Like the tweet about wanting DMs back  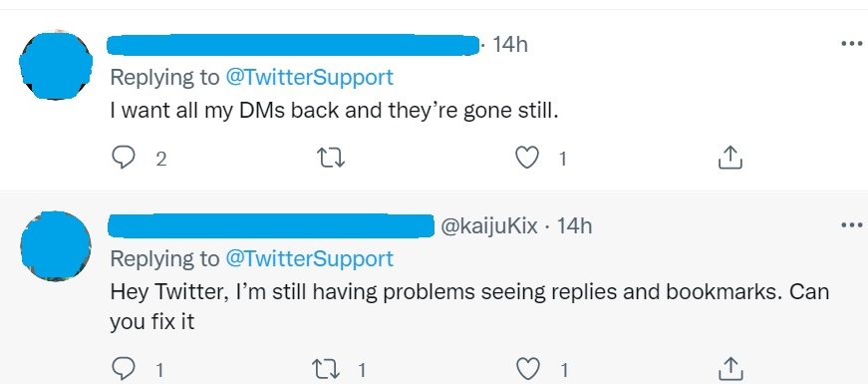[527, 159]
